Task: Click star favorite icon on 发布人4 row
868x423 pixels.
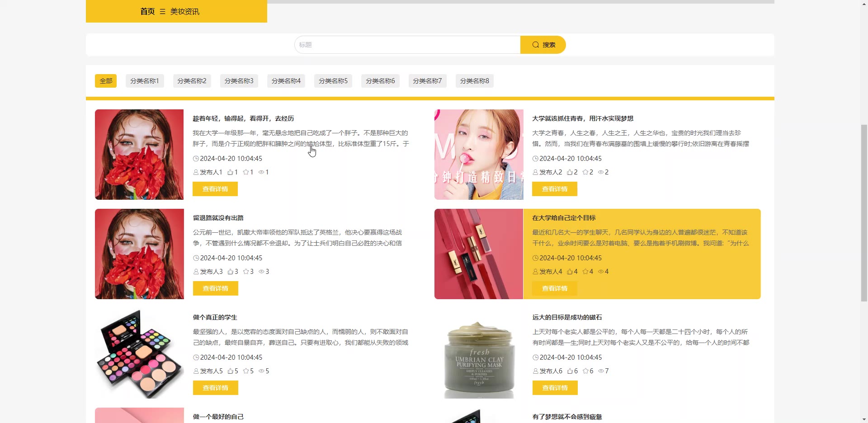Action: coord(585,272)
